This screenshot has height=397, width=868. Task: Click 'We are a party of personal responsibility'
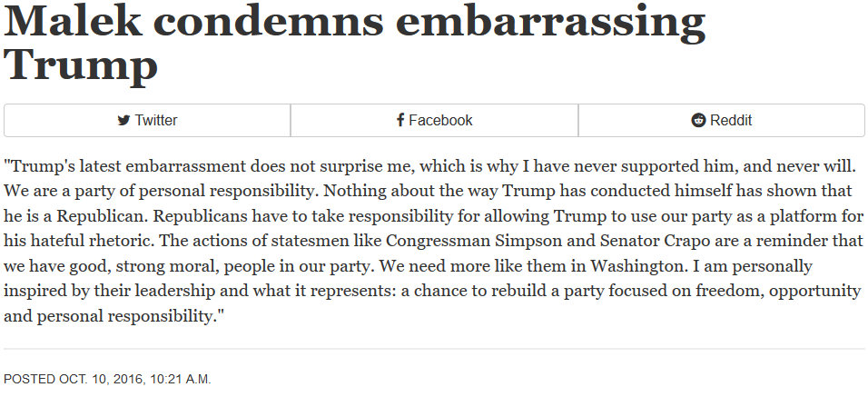click(161, 191)
